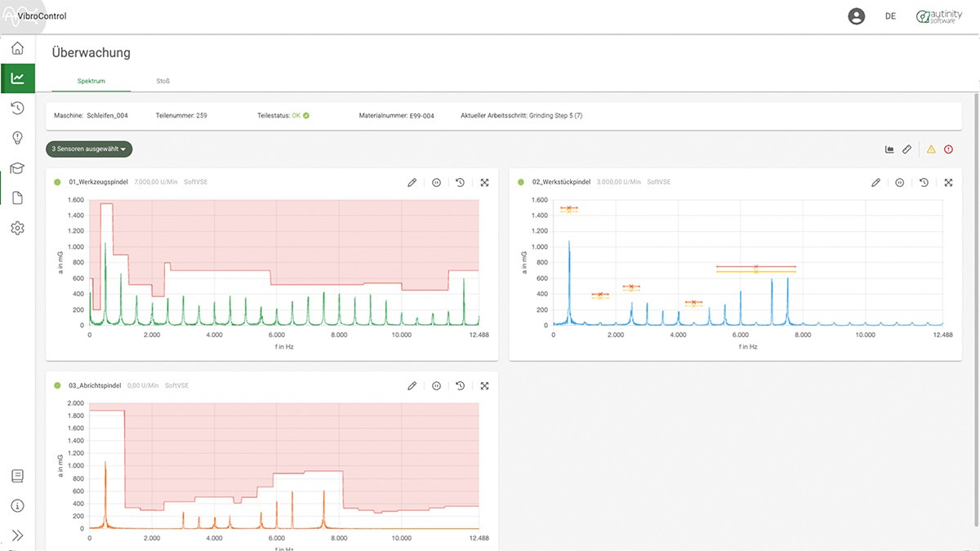Click the info icon in sidebar
This screenshot has width=980, height=551.
[17, 506]
